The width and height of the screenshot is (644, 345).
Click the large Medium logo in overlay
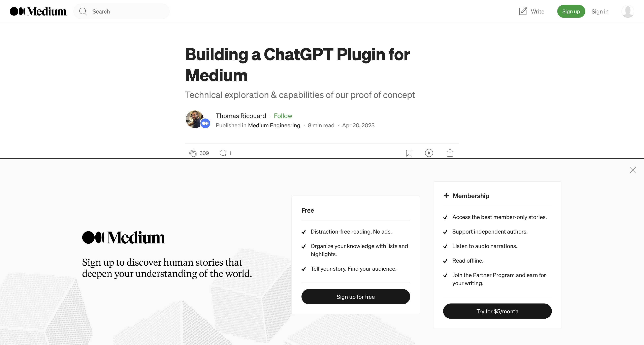coord(124,237)
